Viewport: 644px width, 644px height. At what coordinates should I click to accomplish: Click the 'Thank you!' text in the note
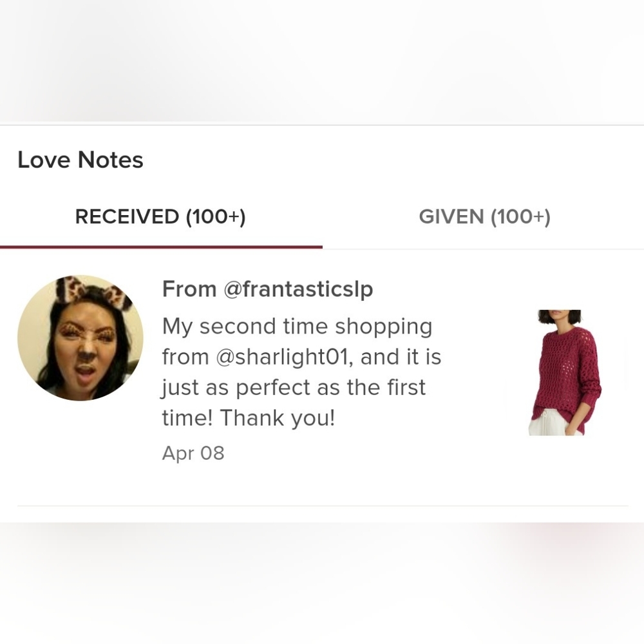[x=278, y=418]
